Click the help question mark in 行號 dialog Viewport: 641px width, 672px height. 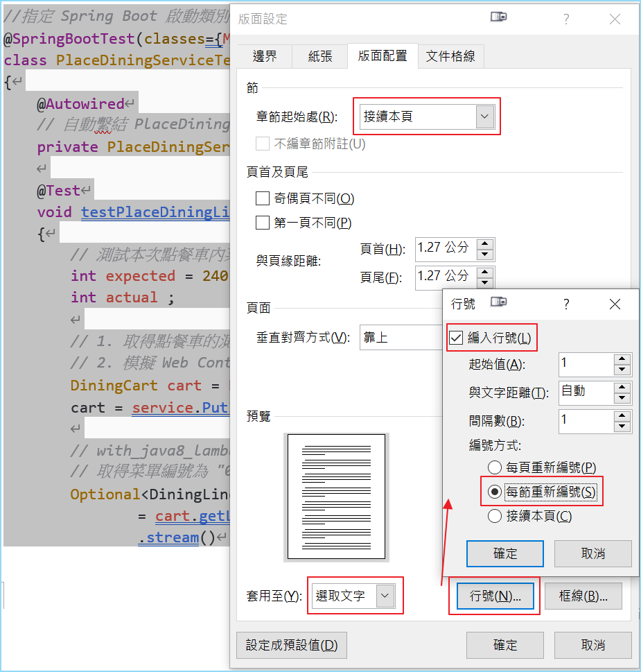tap(566, 304)
